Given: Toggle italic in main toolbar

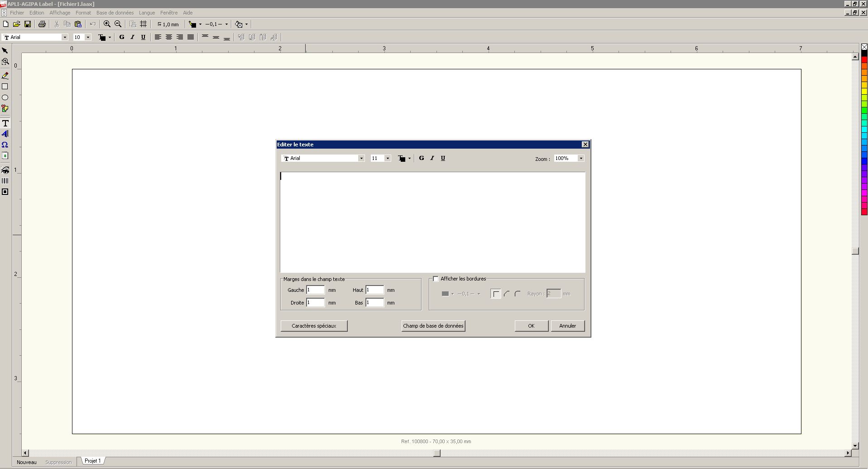Looking at the screenshot, I should [132, 37].
